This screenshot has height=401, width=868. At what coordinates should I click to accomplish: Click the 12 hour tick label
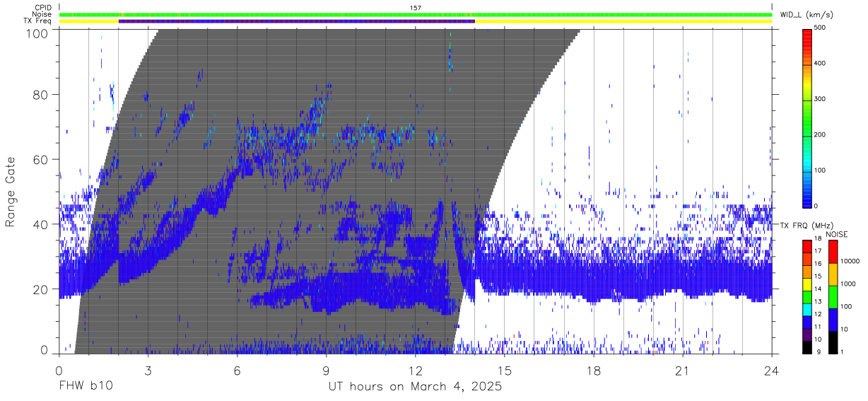(416, 370)
